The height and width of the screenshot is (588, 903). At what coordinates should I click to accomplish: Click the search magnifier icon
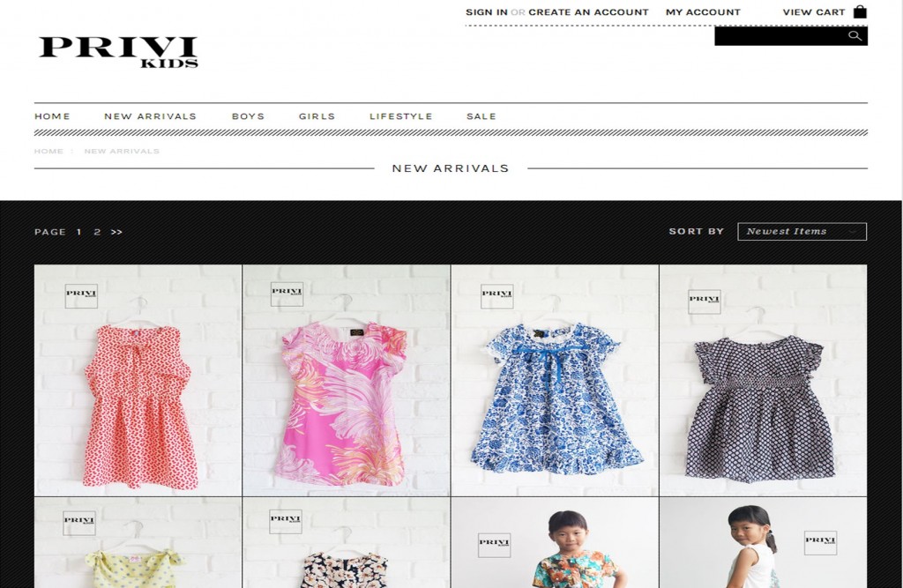855,36
